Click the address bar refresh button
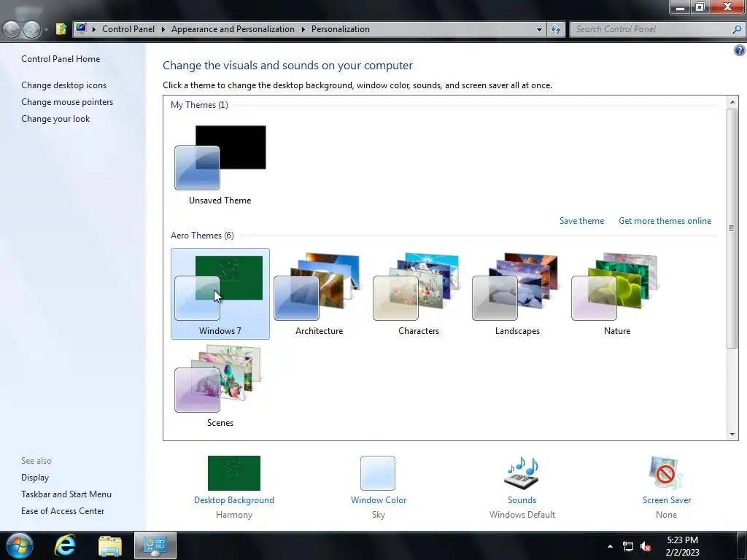747x560 pixels. (555, 29)
